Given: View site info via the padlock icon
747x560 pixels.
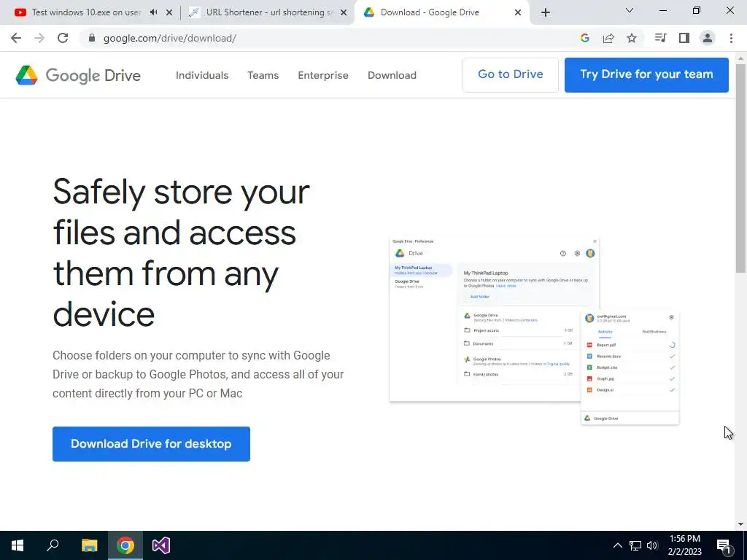Looking at the screenshot, I should (x=92, y=38).
